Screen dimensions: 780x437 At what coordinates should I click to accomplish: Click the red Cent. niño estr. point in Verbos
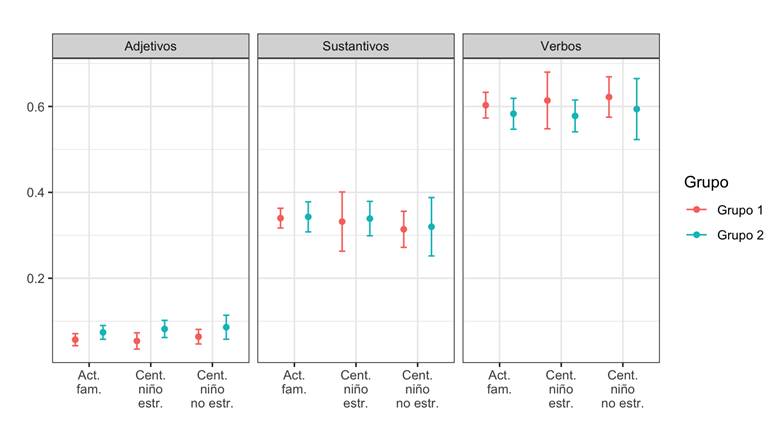547,101
